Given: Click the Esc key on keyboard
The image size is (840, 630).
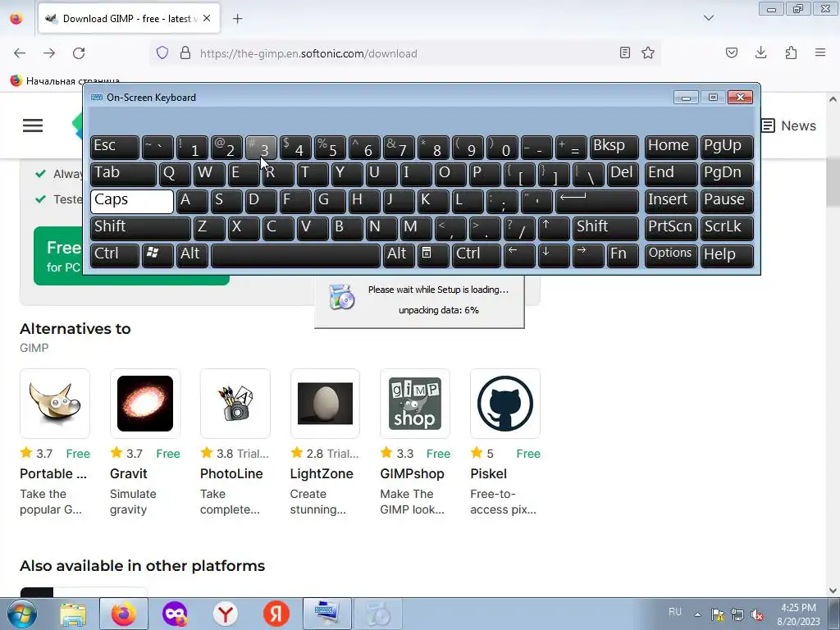Looking at the screenshot, I should pyautogui.click(x=115, y=147).
